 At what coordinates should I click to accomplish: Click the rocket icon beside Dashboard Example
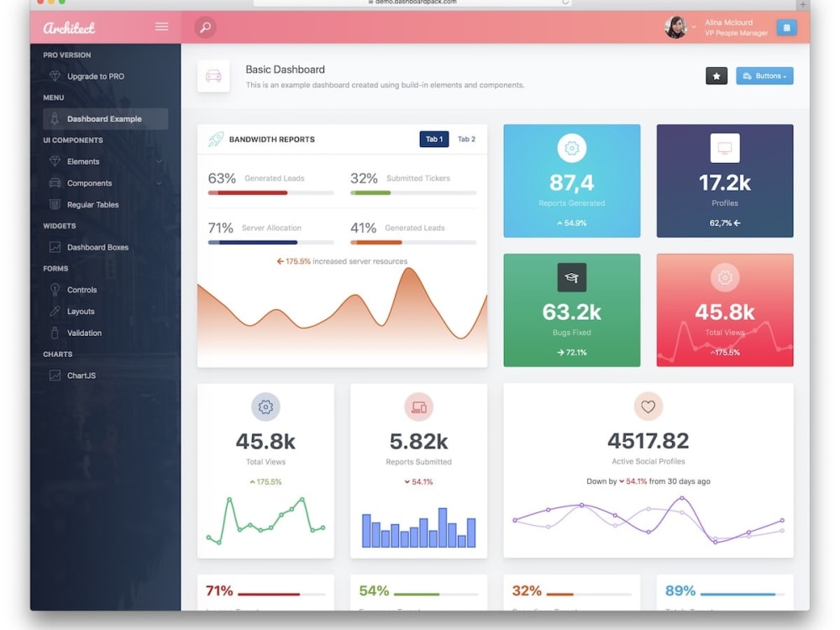click(55, 118)
